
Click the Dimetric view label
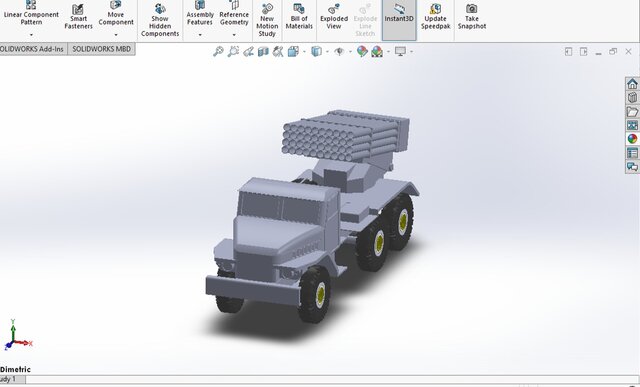coord(15,369)
